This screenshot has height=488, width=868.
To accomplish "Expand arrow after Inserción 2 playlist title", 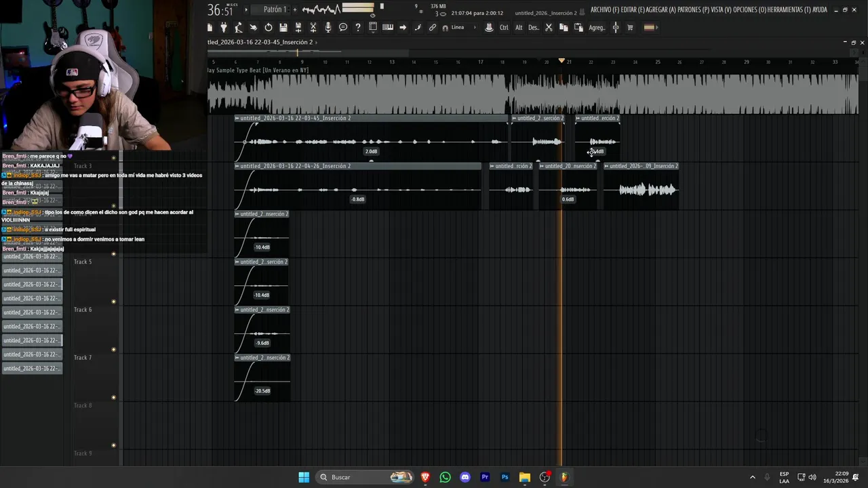I will (x=317, y=42).
